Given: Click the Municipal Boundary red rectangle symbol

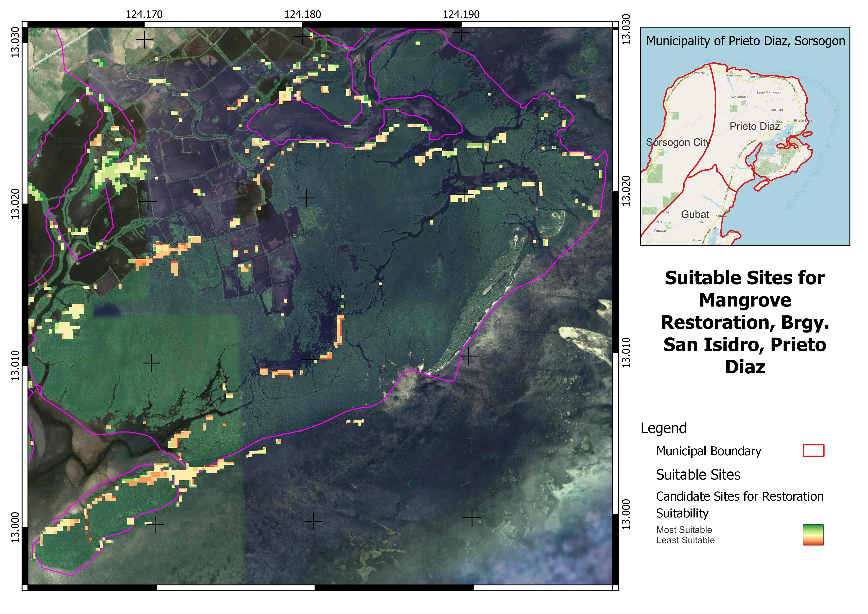Looking at the screenshot, I should [813, 451].
